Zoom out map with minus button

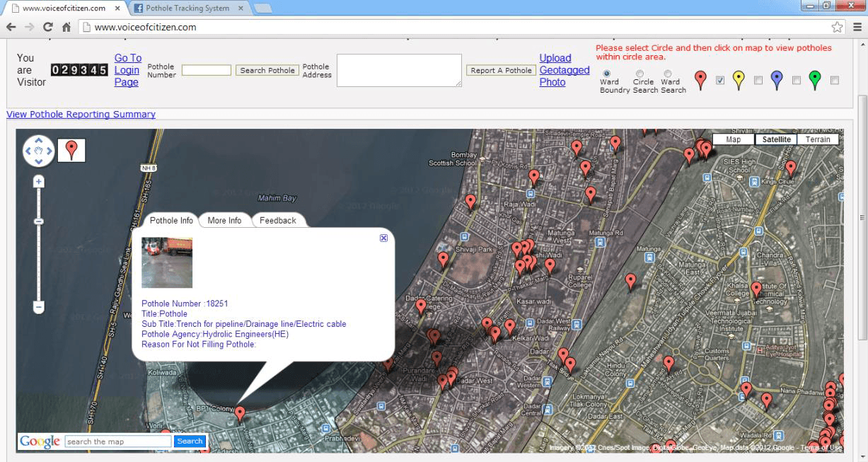(x=39, y=307)
